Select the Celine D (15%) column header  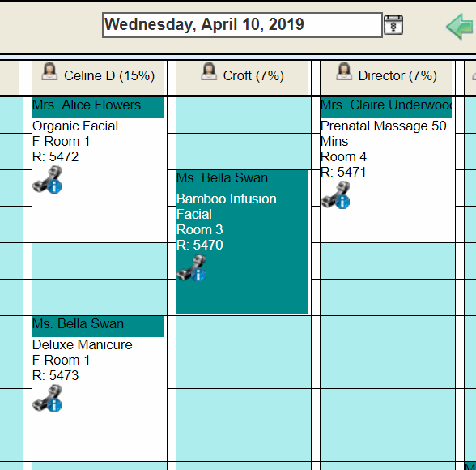tap(98, 78)
